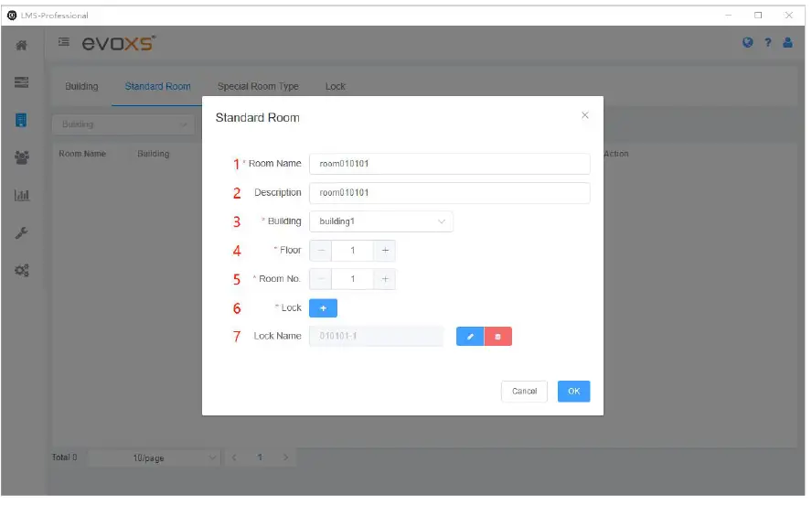The width and height of the screenshot is (812, 506).
Task: Click the Building column header
Action: [x=154, y=154]
